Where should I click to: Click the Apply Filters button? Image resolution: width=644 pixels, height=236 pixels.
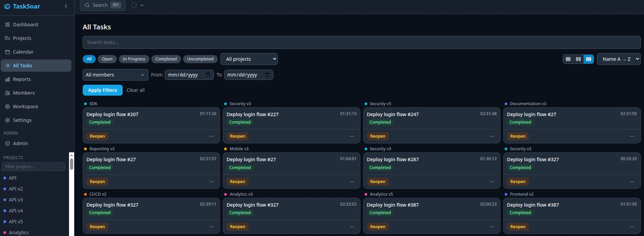click(102, 90)
